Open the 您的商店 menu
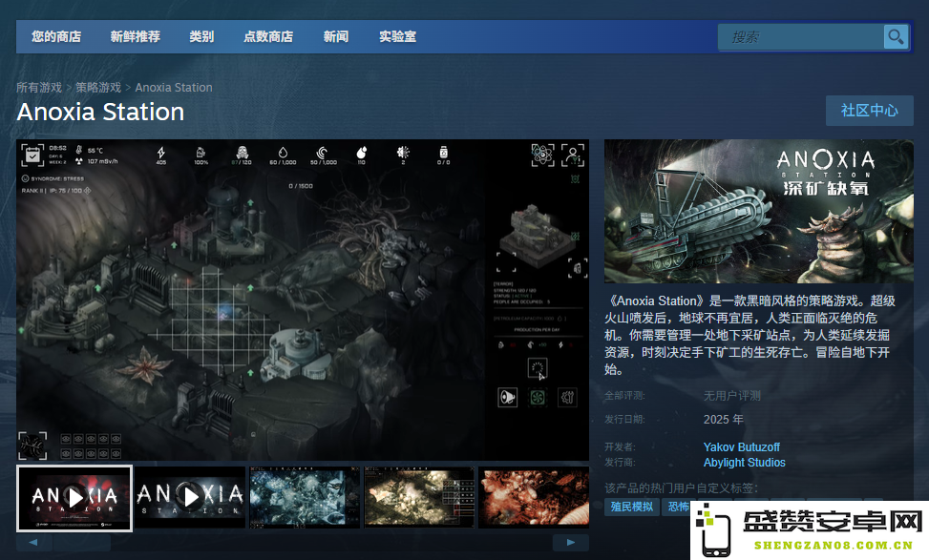The height and width of the screenshot is (560, 929). pyautogui.click(x=56, y=36)
